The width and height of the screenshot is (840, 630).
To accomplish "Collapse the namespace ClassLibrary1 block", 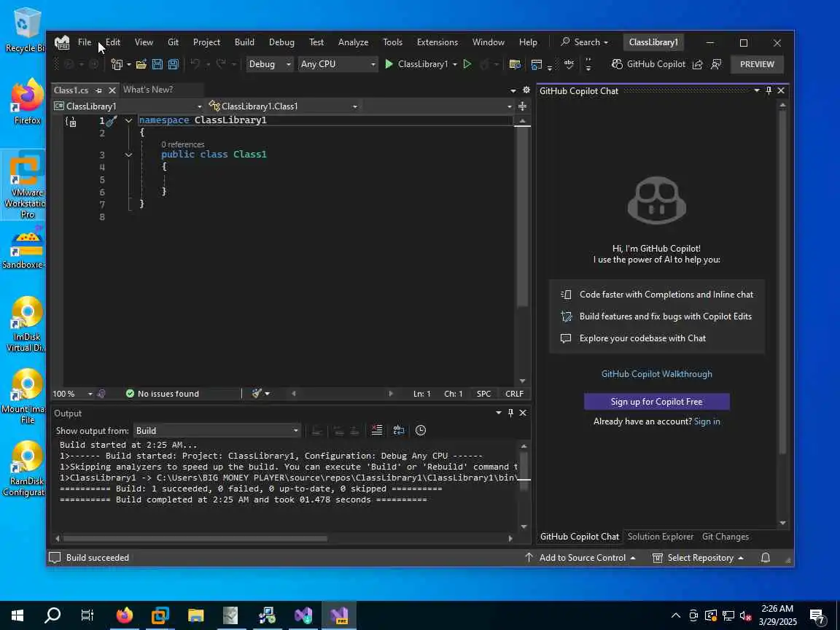I will tap(128, 121).
